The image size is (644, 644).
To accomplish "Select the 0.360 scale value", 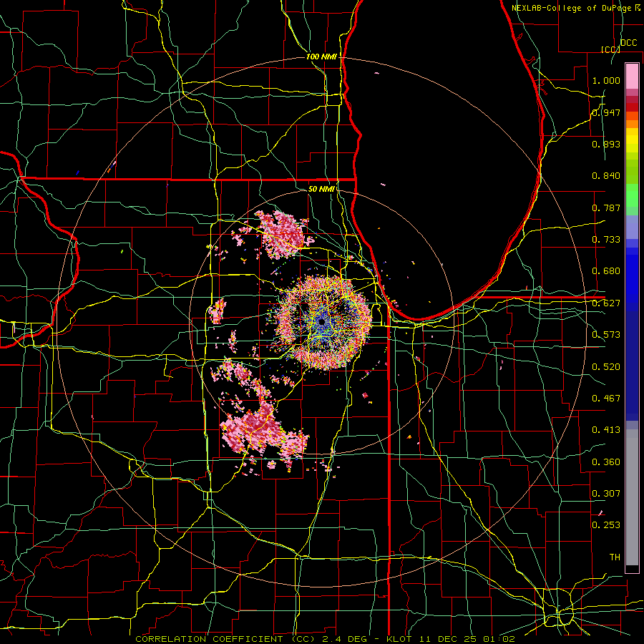I will (x=606, y=462).
